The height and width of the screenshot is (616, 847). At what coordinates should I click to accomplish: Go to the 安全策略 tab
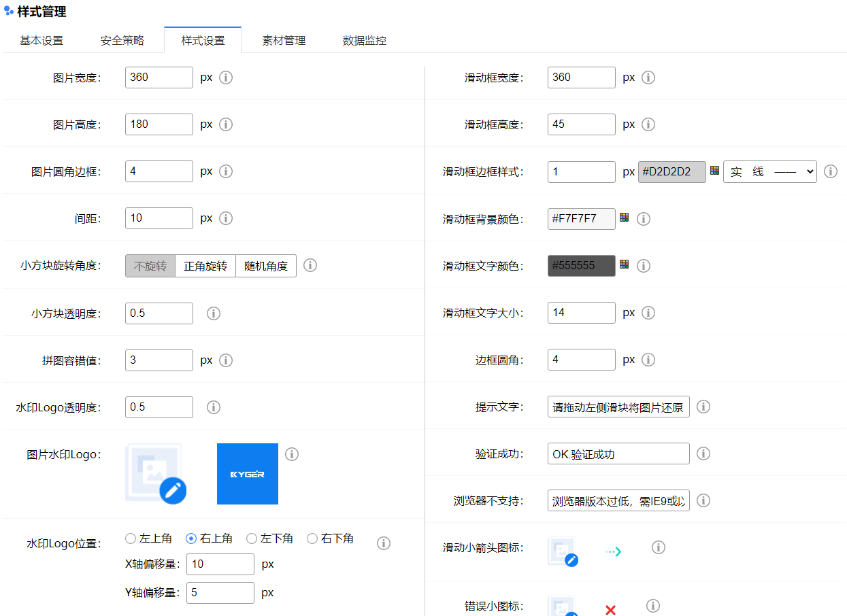(x=122, y=40)
